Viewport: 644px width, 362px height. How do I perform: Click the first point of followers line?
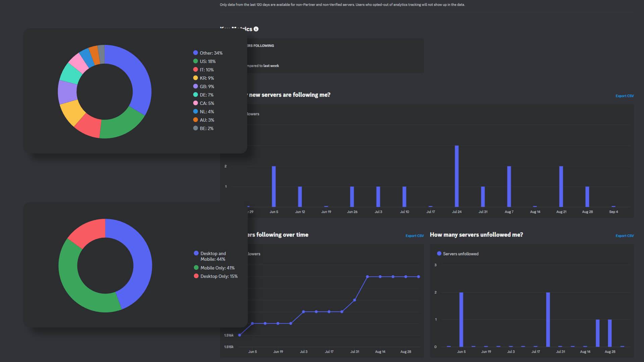click(239, 335)
